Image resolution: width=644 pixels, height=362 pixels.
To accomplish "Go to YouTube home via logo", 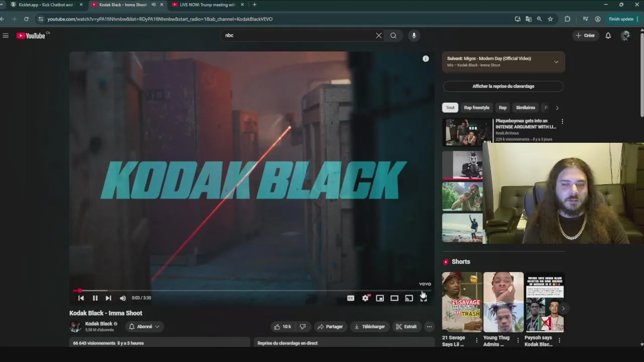I will [x=31, y=36].
